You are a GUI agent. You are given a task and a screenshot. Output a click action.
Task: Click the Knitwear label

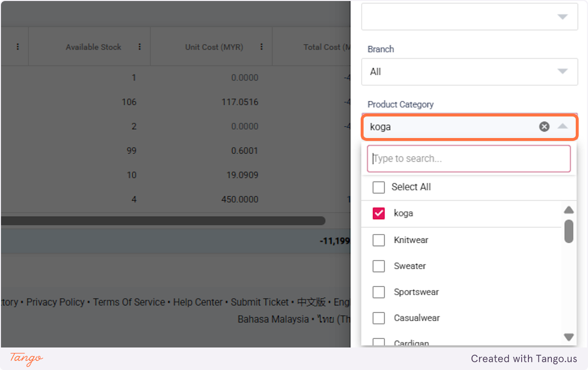[411, 240]
